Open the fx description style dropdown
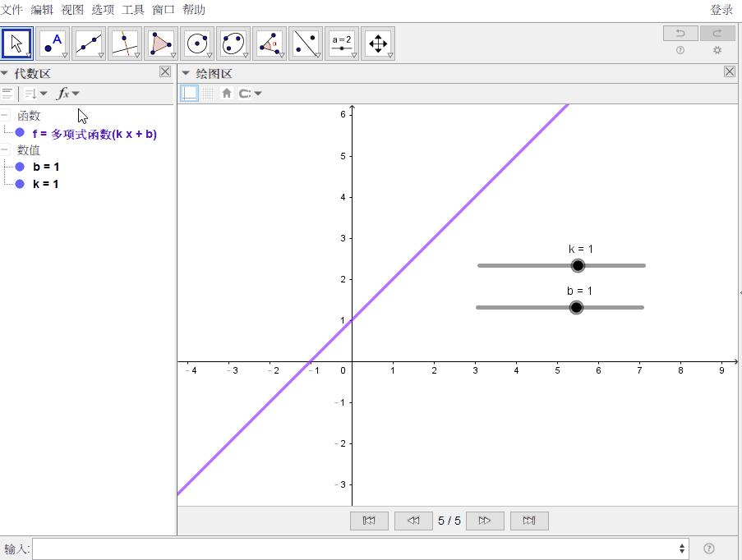 point(68,94)
